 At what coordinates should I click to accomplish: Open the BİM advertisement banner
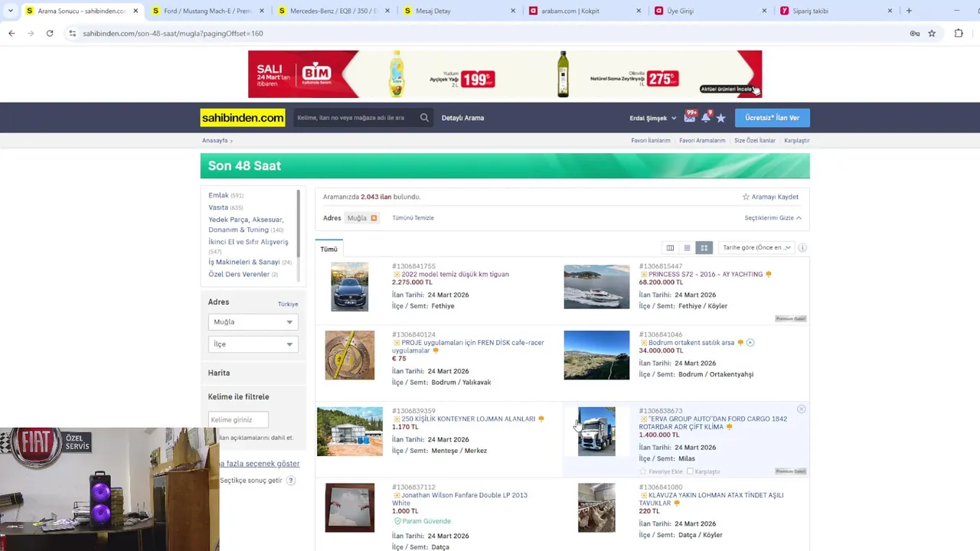[505, 74]
